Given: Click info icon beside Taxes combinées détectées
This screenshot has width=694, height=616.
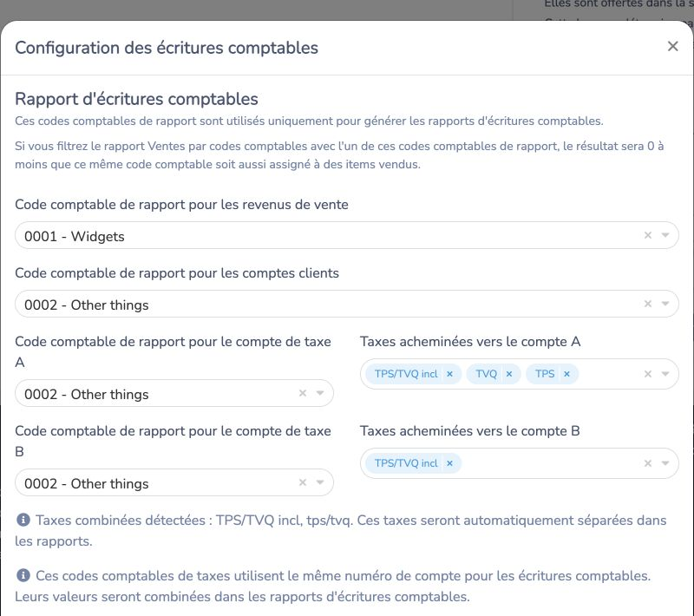Looking at the screenshot, I should pyautogui.click(x=23, y=520).
